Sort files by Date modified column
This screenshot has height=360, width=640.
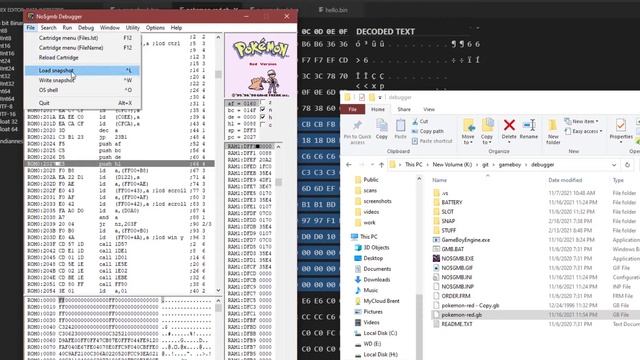click(x=565, y=180)
